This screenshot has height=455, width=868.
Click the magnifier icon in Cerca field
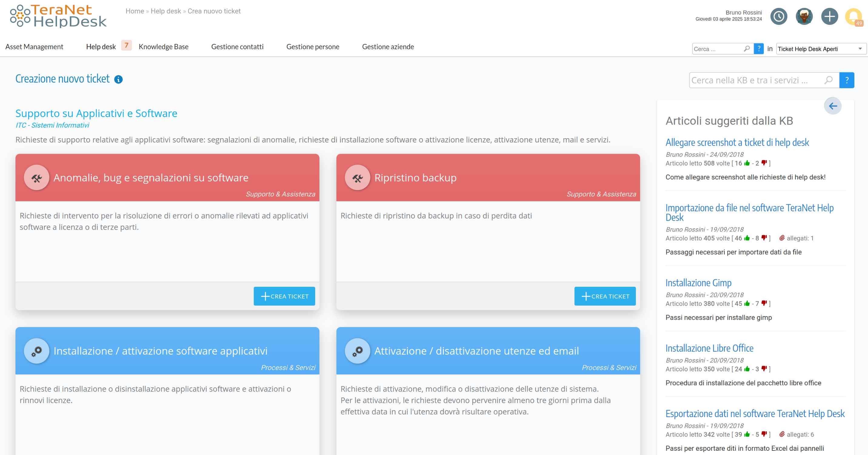point(747,49)
